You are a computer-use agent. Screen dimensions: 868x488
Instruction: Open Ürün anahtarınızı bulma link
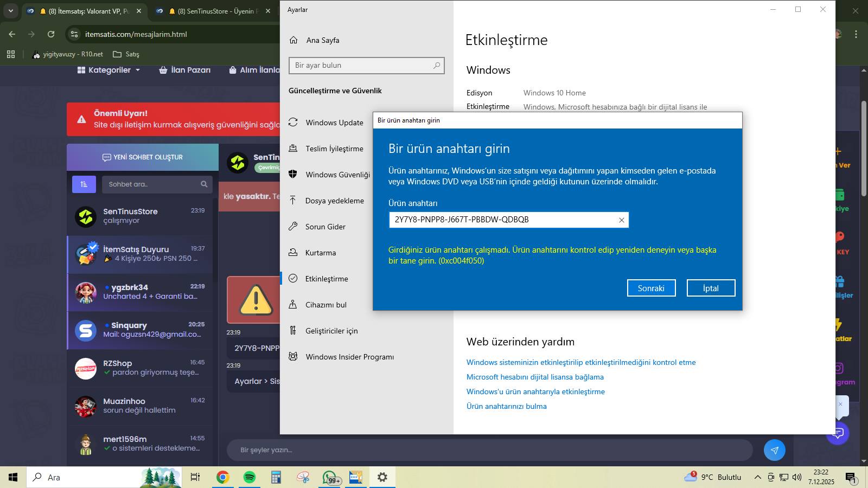pos(507,406)
